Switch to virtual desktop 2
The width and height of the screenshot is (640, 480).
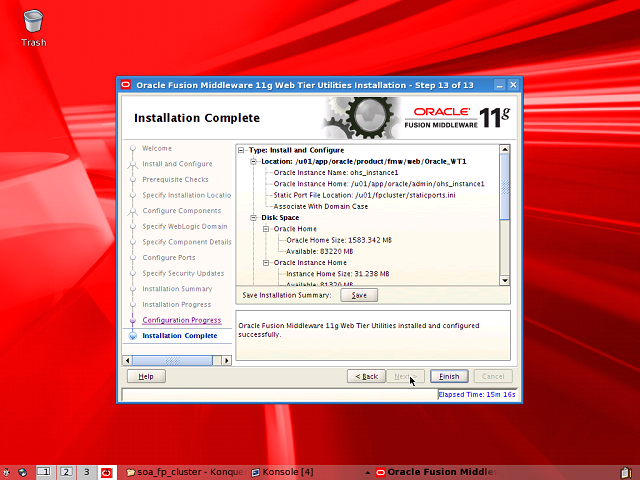click(66, 472)
